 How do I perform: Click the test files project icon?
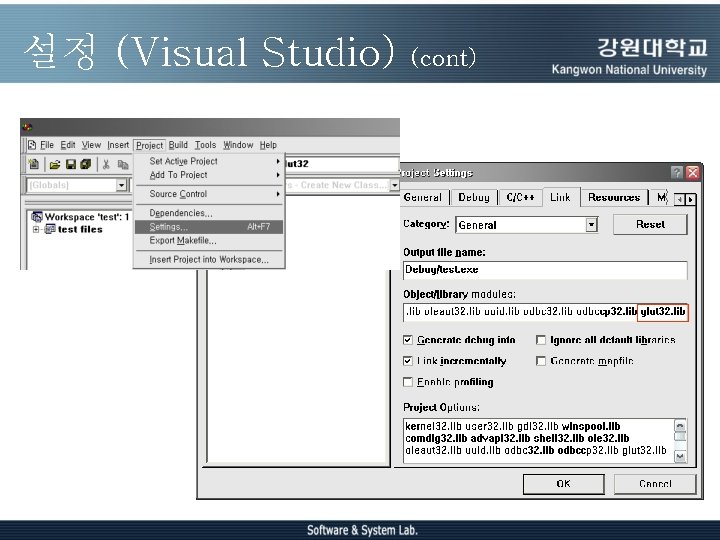point(50,229)
